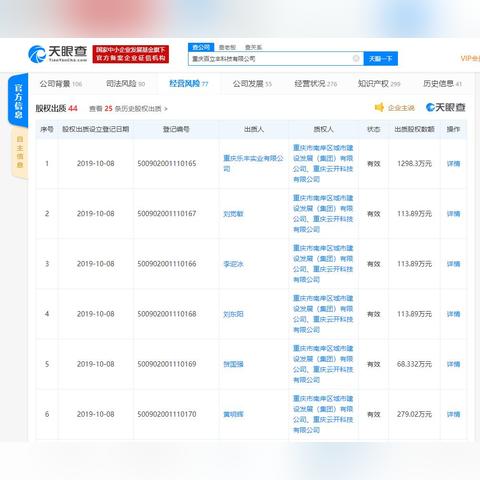The image size is (480, 480).
Task: Open 详情 for registration 500902001110168
Action: pos(453,314)
